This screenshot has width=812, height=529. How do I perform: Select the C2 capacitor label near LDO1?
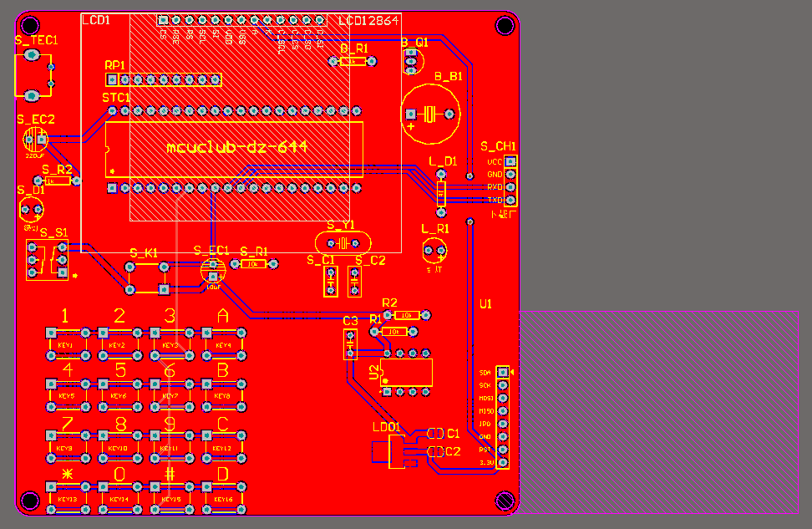453,452
